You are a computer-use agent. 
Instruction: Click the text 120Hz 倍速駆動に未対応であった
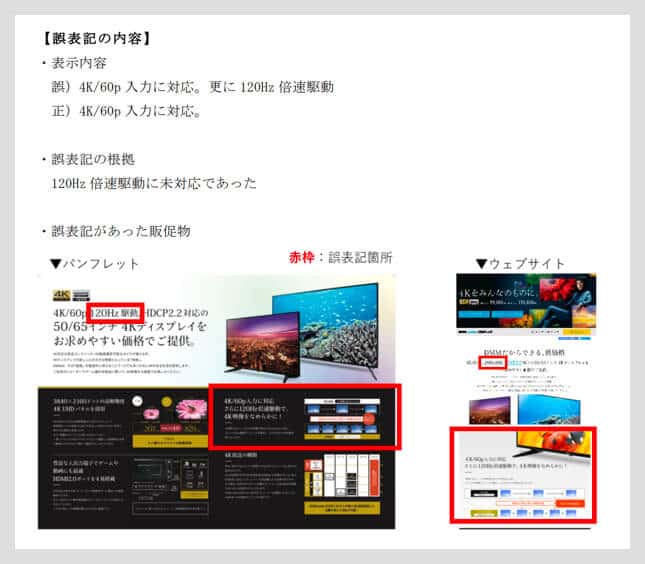click(154, 183)
